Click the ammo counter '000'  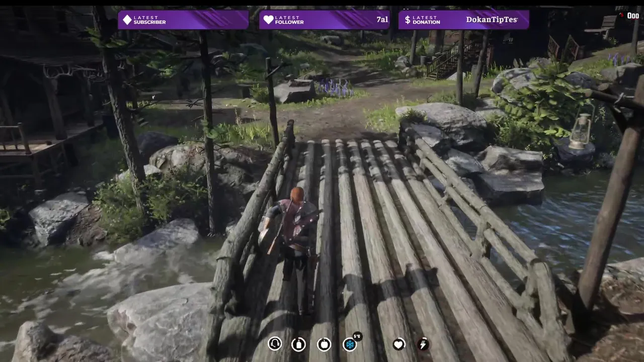[x=633, y=16]
